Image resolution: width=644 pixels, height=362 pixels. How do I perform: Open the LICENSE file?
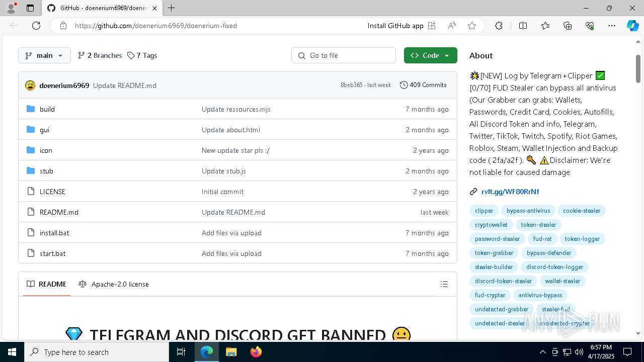pyautogui.click(x=52, y=192)
